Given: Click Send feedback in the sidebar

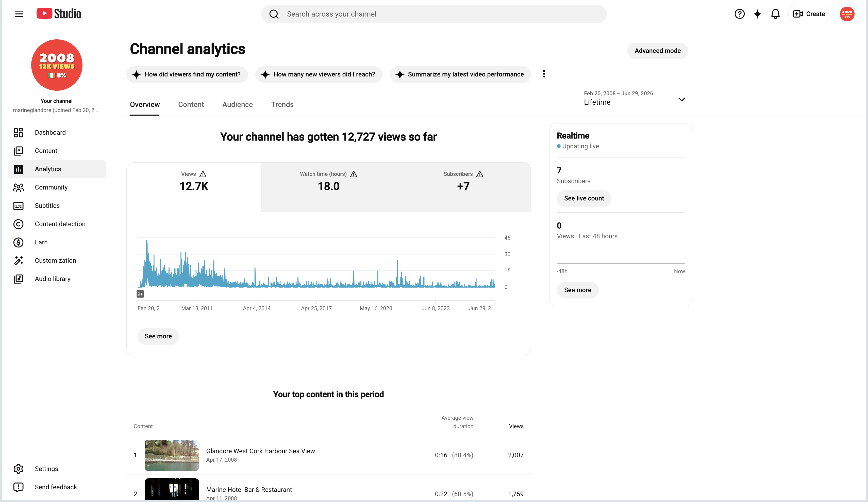Looking at the screenshot, I should point(57,487).
